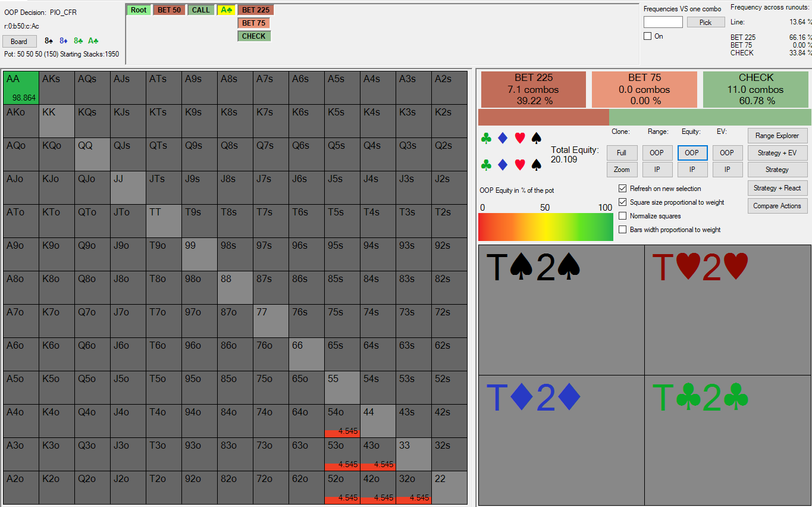Viewport: 812px width, 507px height.
Task: Select the QQ pocket pair cell
Action: tap(93, 154)
